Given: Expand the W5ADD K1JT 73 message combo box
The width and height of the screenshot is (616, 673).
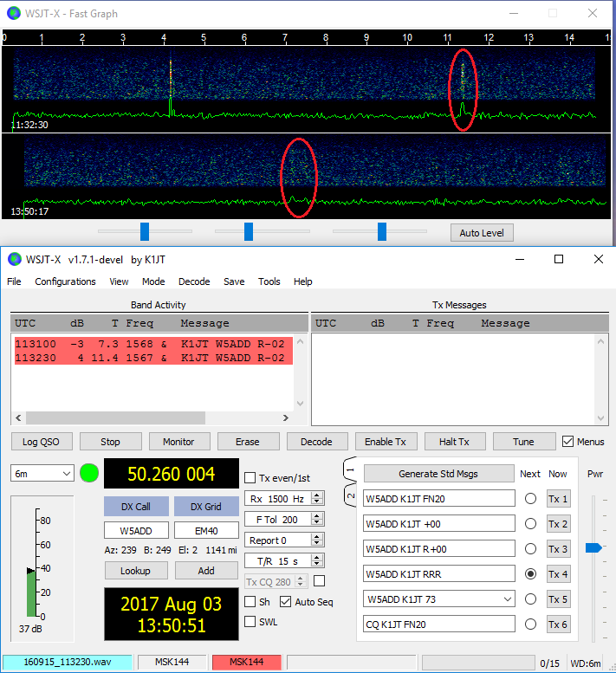Looking at the screenshot, I should tap(507, 599).
